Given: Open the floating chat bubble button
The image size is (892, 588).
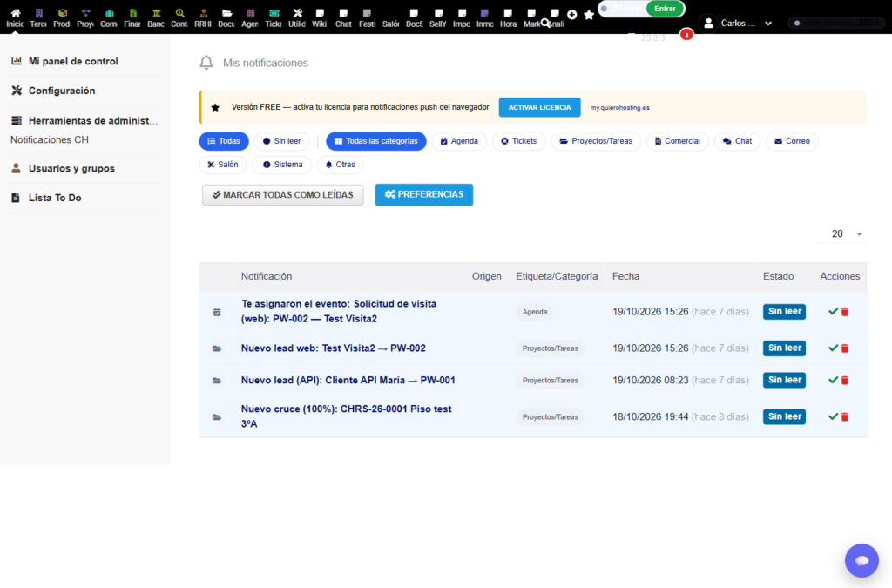Looking at the screenshot, I should coord(862,560).
